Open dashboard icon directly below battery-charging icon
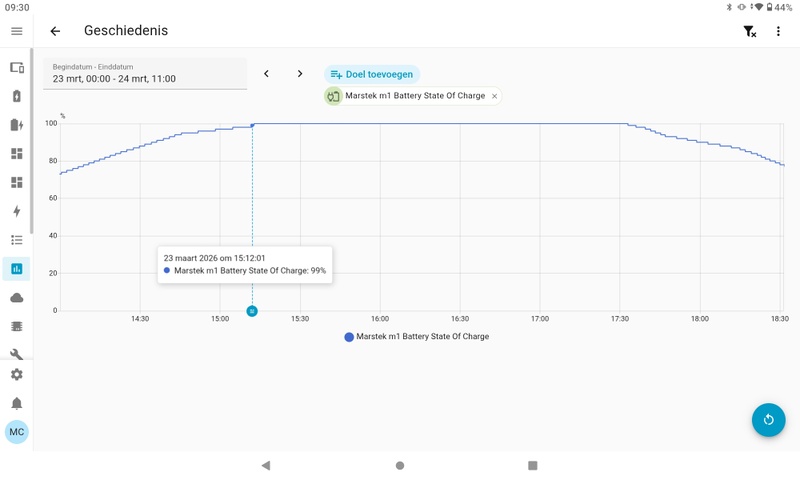The height and width of the screenshot is (480, 800). click(x=17, y=154)
